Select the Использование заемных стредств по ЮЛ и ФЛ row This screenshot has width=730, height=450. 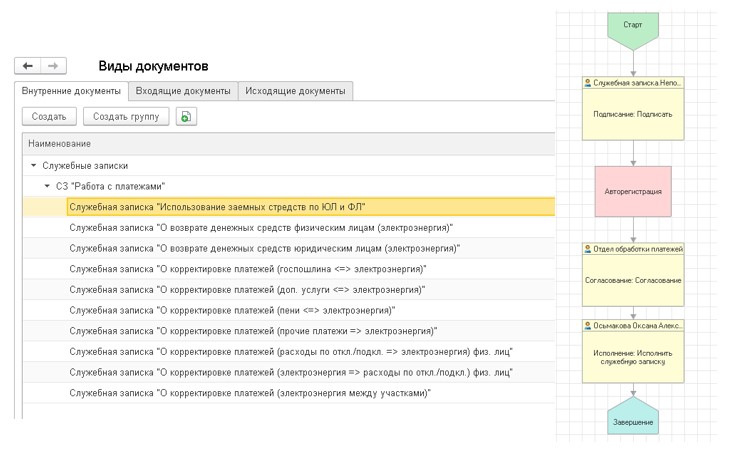coord(289,207)
